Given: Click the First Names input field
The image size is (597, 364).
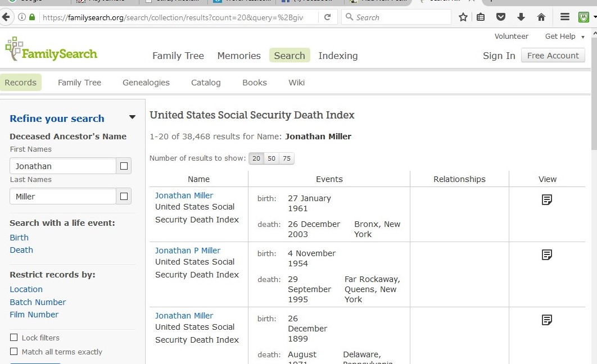Looking at the screenshot, I should (63, 166).
